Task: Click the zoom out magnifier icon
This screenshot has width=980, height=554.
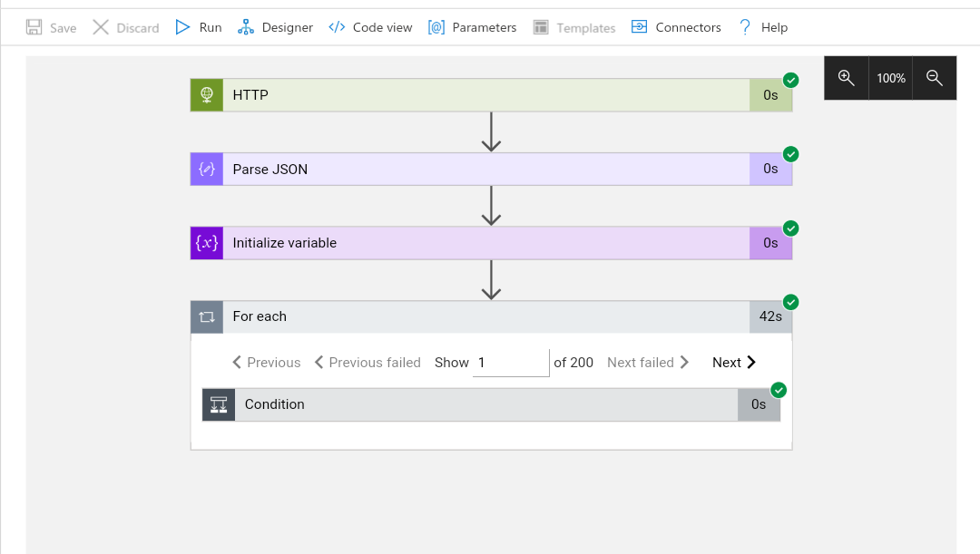Action: 935,78
